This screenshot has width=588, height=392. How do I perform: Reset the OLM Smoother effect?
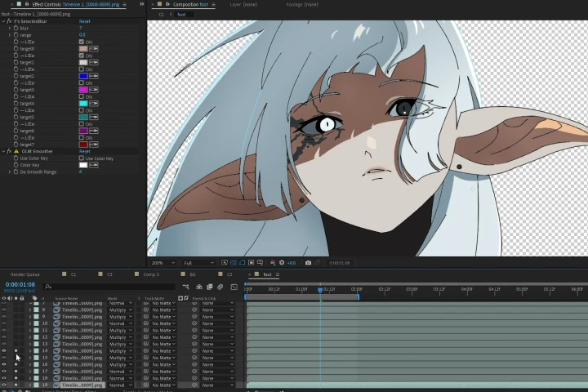(84, 151)
